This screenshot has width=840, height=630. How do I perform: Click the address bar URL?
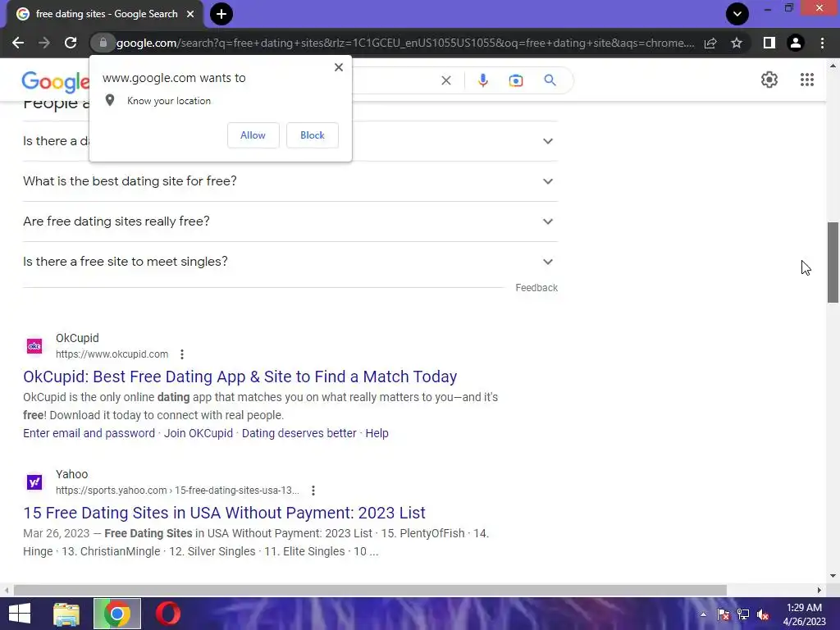tap(405, 43)
